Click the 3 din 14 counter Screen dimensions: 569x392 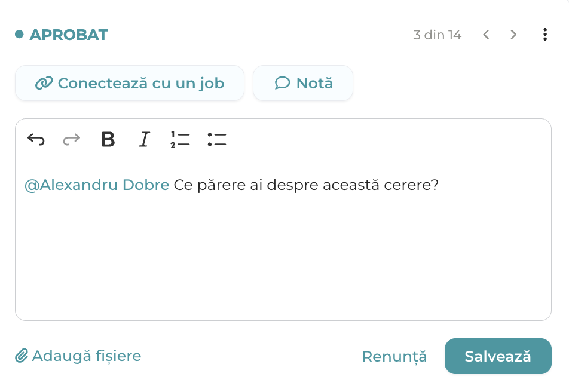coord(438,35)
